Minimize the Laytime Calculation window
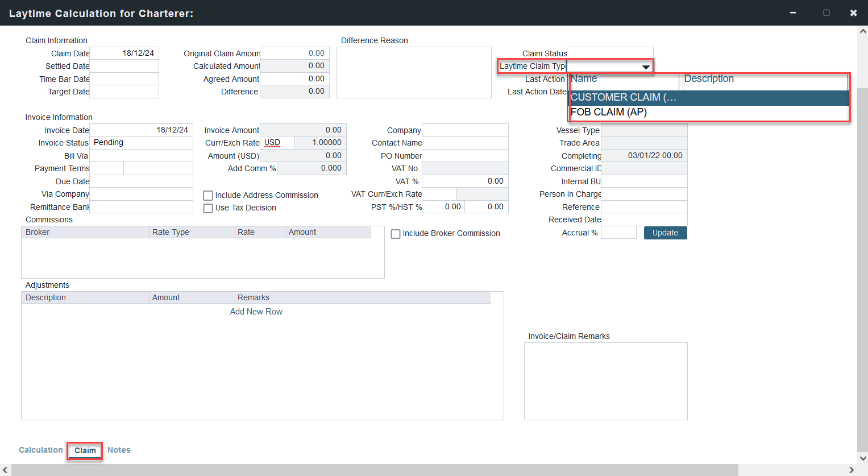 tap(793, 13)
